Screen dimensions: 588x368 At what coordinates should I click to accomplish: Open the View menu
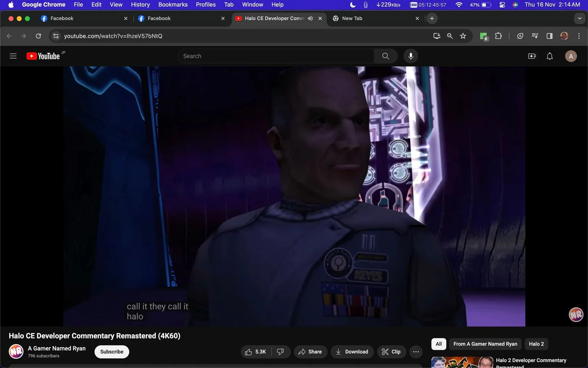click(116, 5)
